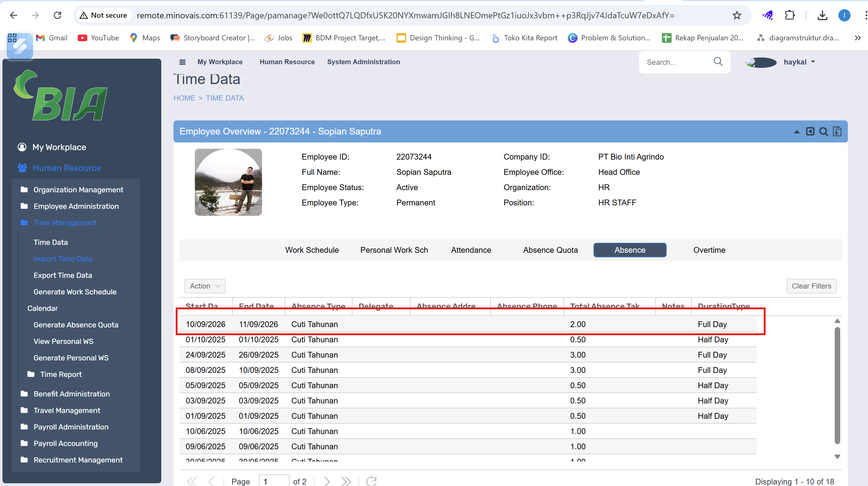Expand the Time Report folder in sidebar

pos(61,374)
